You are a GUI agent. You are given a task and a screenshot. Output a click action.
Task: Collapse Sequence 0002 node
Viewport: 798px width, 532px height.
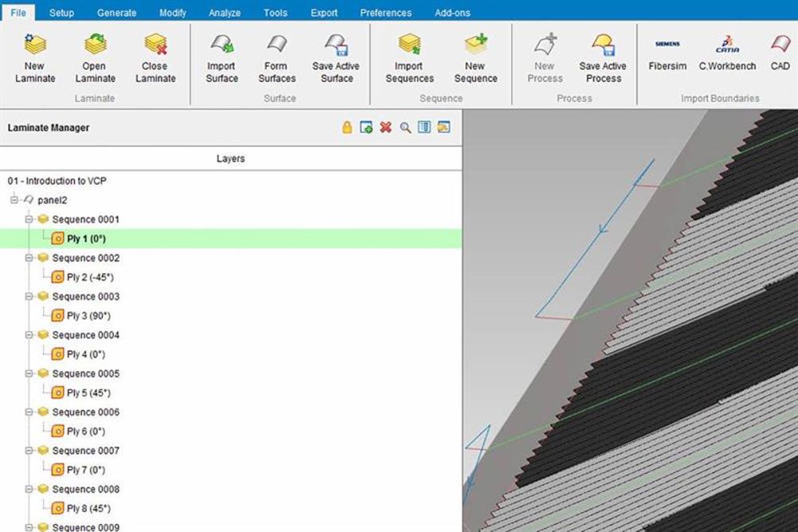[x=29, y=257]
